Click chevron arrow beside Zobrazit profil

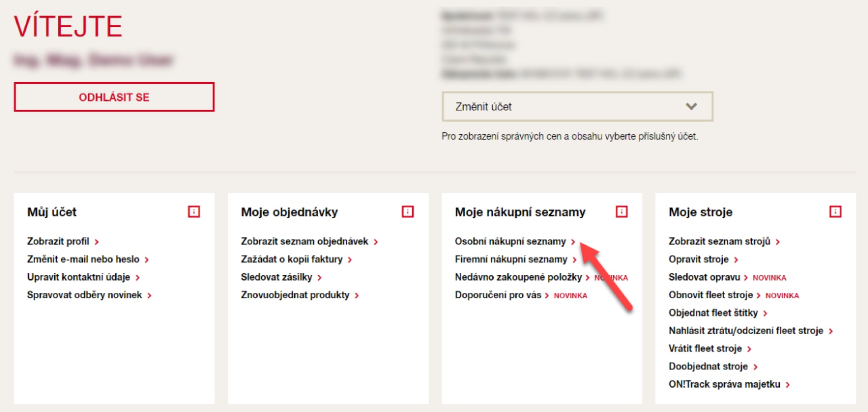coord(96,242)
